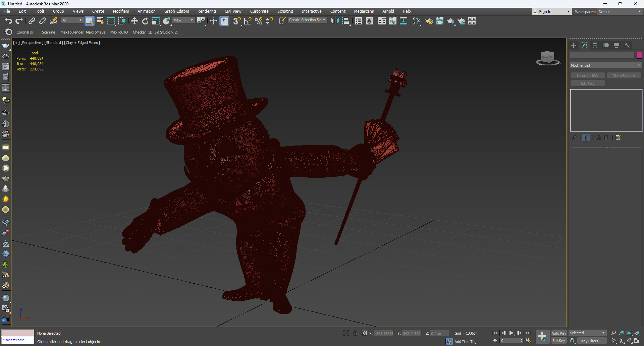
Task: Open the Sign In dropdown
Action: point(551,11)
